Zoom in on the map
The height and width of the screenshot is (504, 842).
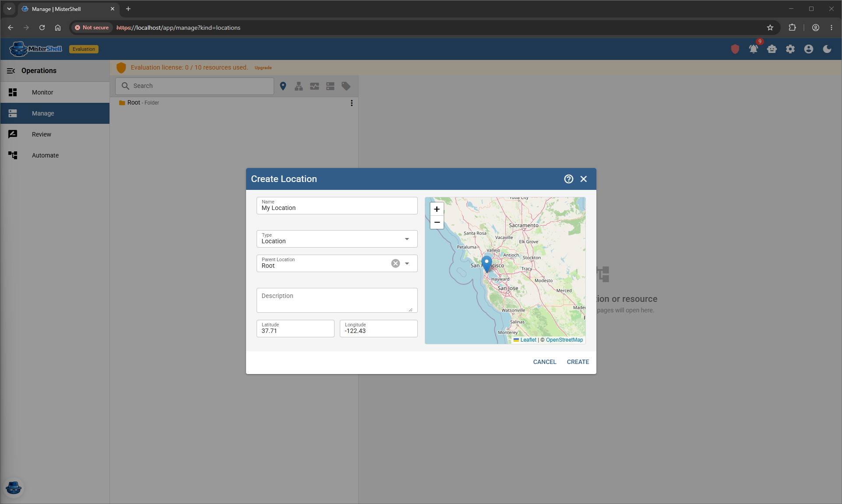coord(437,209)
